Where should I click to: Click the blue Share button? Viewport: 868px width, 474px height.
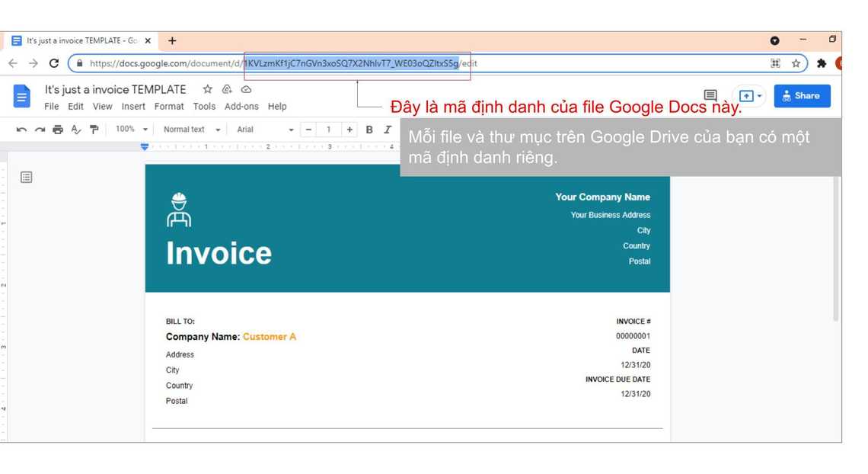(802, 96)
